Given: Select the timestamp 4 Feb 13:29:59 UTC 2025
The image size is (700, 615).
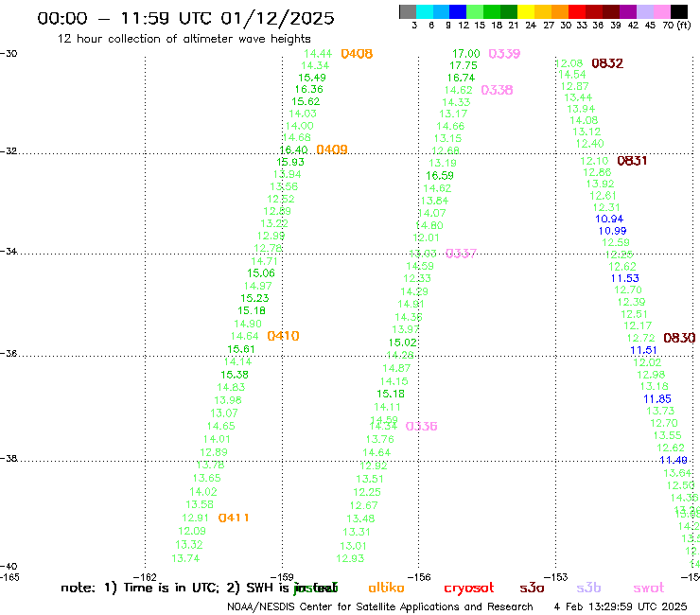Looking at the screenshot, I should click(621, 606).
